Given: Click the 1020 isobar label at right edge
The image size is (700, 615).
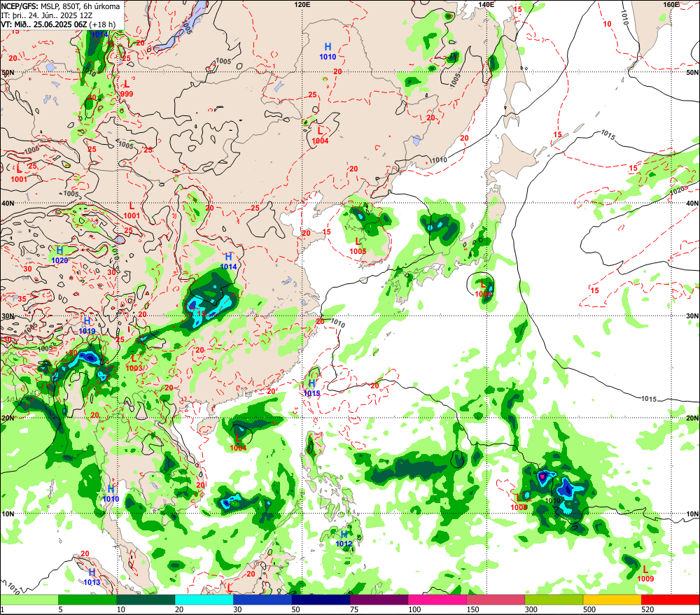Looking at the screenshot, I should [677, 191].
